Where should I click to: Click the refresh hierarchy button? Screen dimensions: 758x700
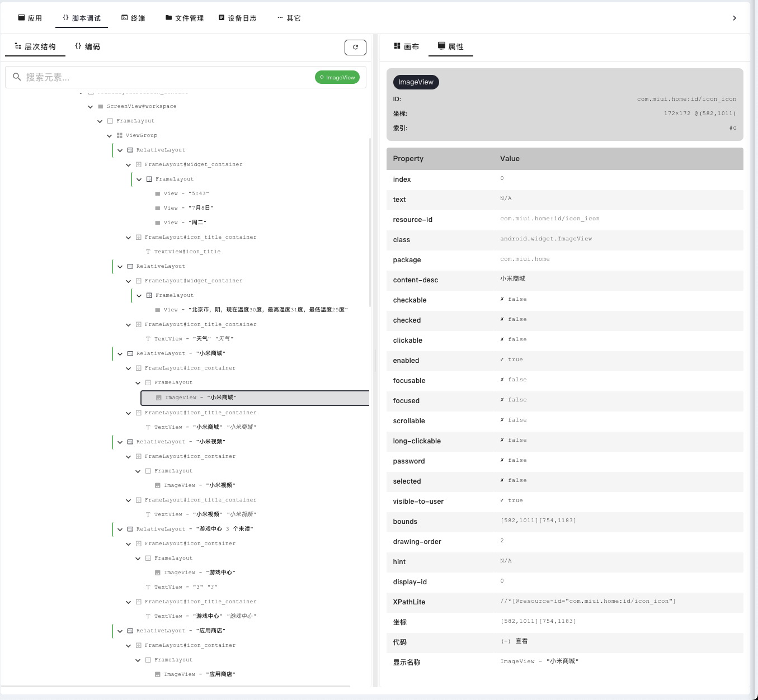[x=355, y=48]
